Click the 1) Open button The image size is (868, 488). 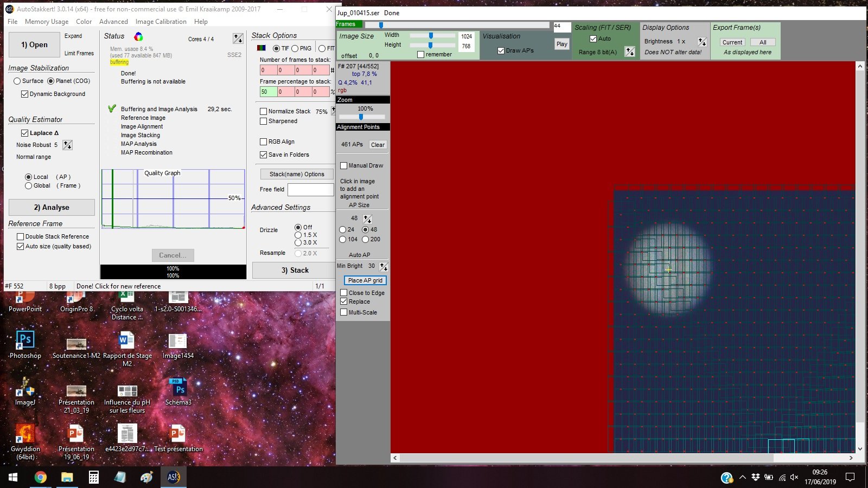[34, 44]
